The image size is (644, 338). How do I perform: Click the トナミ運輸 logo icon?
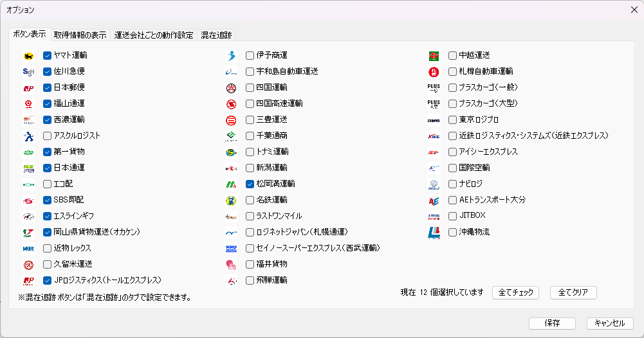point(231,152)
